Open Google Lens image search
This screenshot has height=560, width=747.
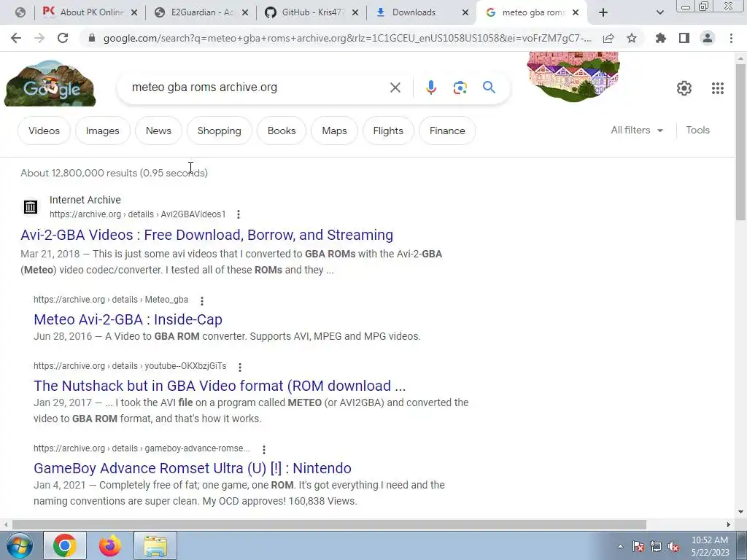pos(460,87)
